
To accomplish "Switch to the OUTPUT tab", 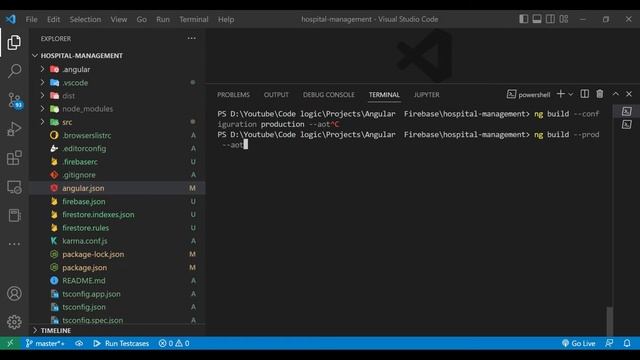I will (276, 95).
